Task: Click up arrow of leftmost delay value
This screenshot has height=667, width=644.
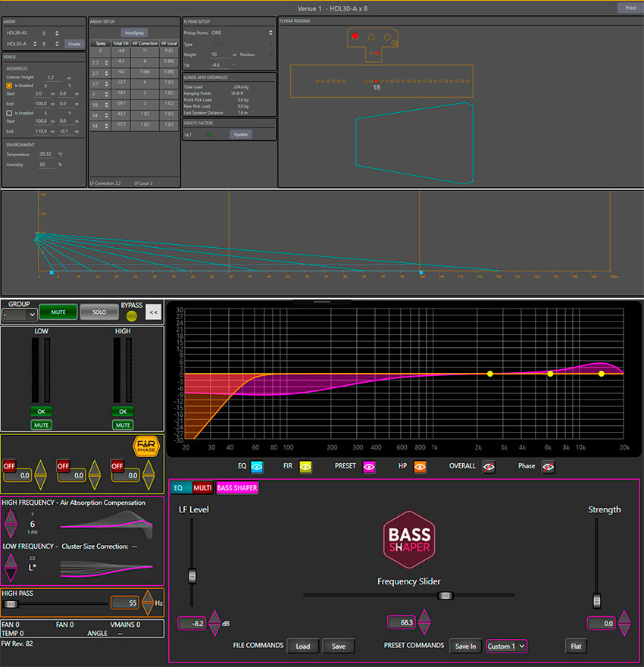Action: pyautogui.click(x=40, y=468)
